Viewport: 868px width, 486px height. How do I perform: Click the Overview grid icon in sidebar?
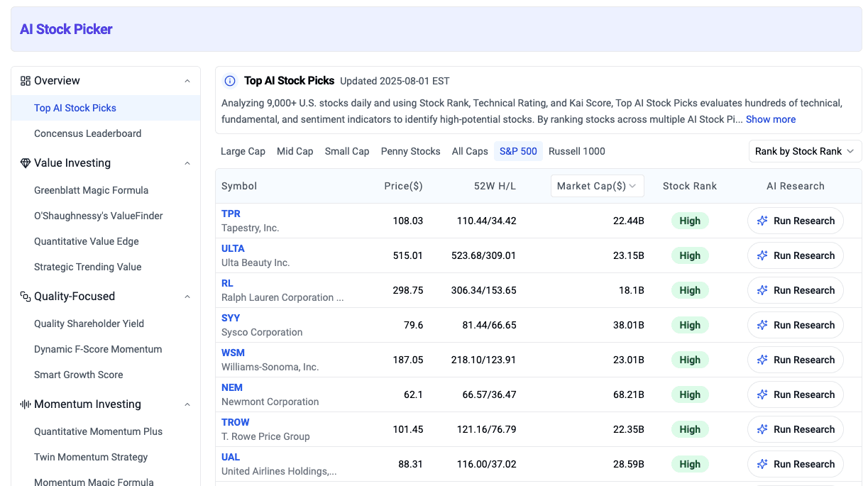click(x=26, y=81)
